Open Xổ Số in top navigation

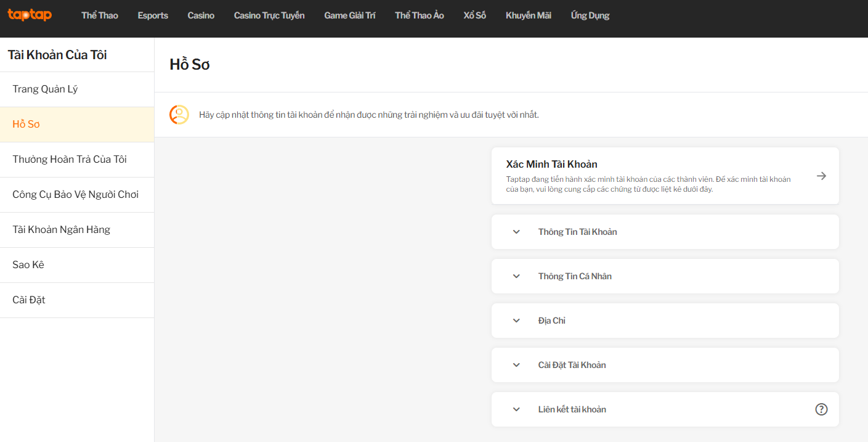click(474, 15)
